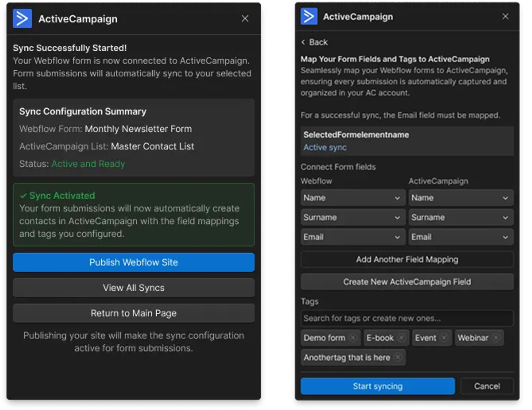Add Another Field Mapping
The image size is (532, 410).
click(407, 259)
